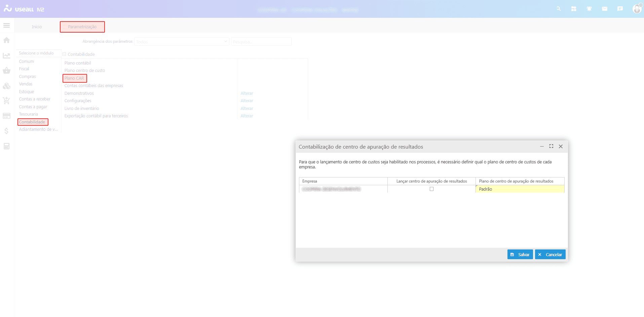Click the Salvar button
The image size is (644, 317).
coord(520,254)
